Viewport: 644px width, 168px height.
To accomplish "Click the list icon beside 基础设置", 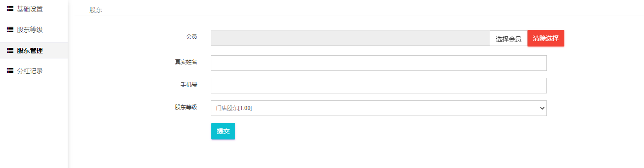I will click(x=10, y=8).
